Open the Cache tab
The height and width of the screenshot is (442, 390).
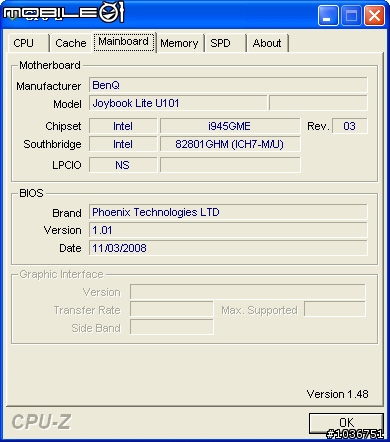[70, 43]
